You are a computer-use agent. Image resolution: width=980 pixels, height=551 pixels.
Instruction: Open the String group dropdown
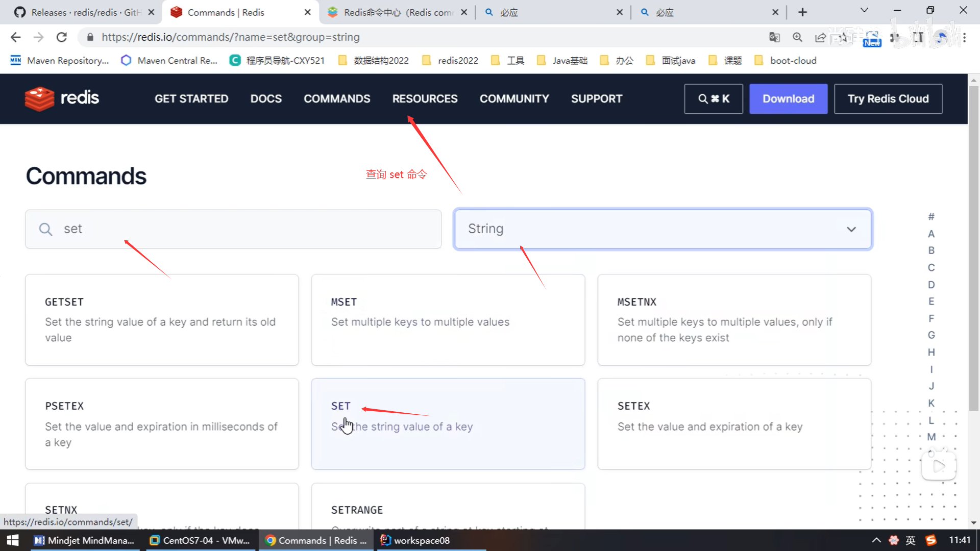pos(663,229)
